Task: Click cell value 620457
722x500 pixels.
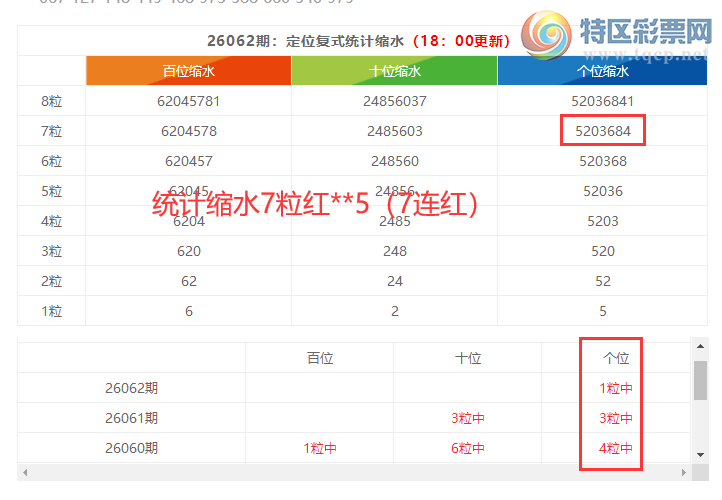Action: [x=189, y=161]
